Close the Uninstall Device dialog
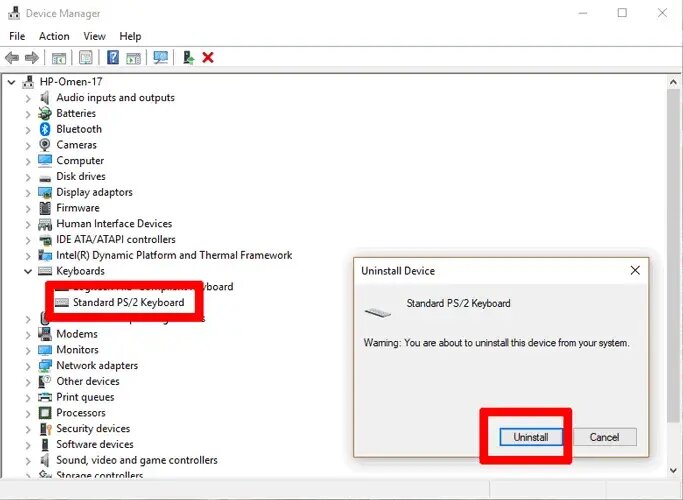 point(635,270)
